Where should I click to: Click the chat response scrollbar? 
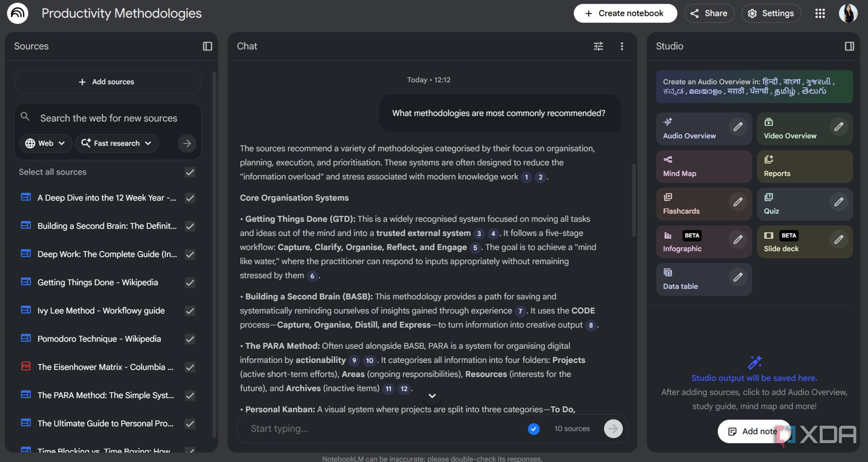pos(633,200)
